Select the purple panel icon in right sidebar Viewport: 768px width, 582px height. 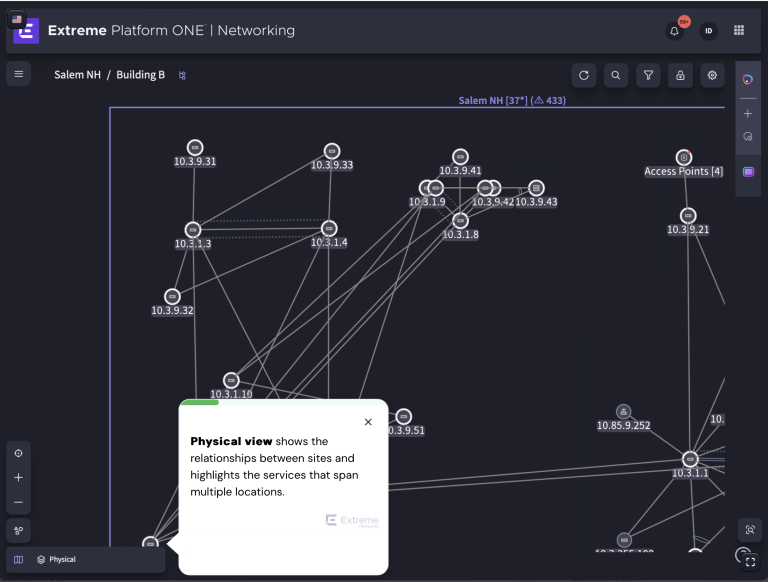pos(748,172)
